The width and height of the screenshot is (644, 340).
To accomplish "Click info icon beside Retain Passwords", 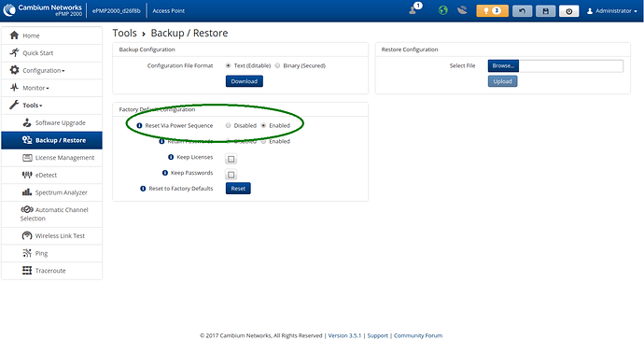I will 161,141.
